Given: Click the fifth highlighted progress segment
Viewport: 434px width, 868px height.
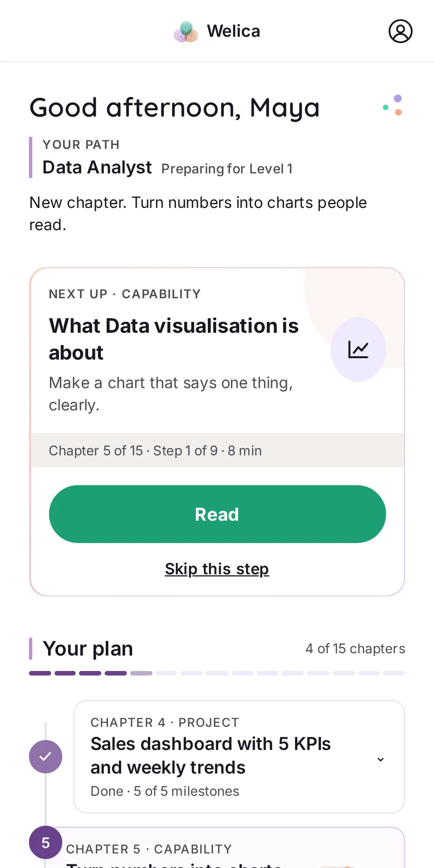Looking at the screenshot, I should pos(141,673).
